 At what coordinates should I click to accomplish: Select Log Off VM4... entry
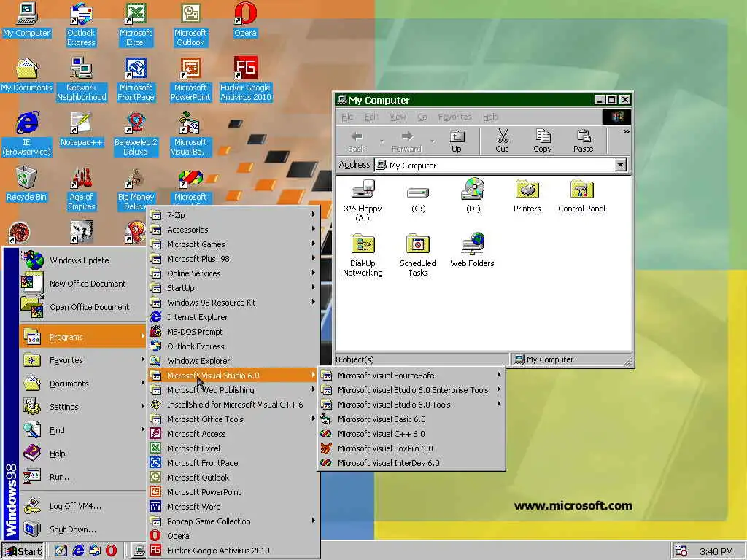click(x=82, y=506)
